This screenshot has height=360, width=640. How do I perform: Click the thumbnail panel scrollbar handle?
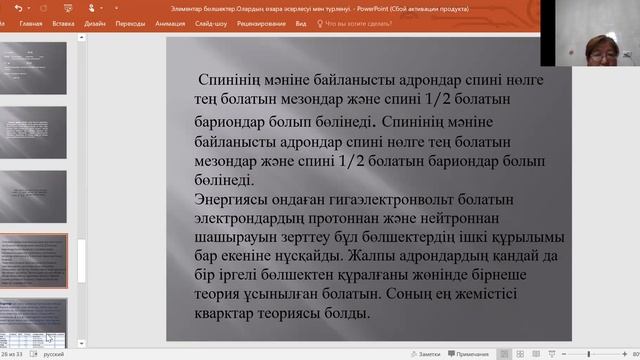pos(81,260)
